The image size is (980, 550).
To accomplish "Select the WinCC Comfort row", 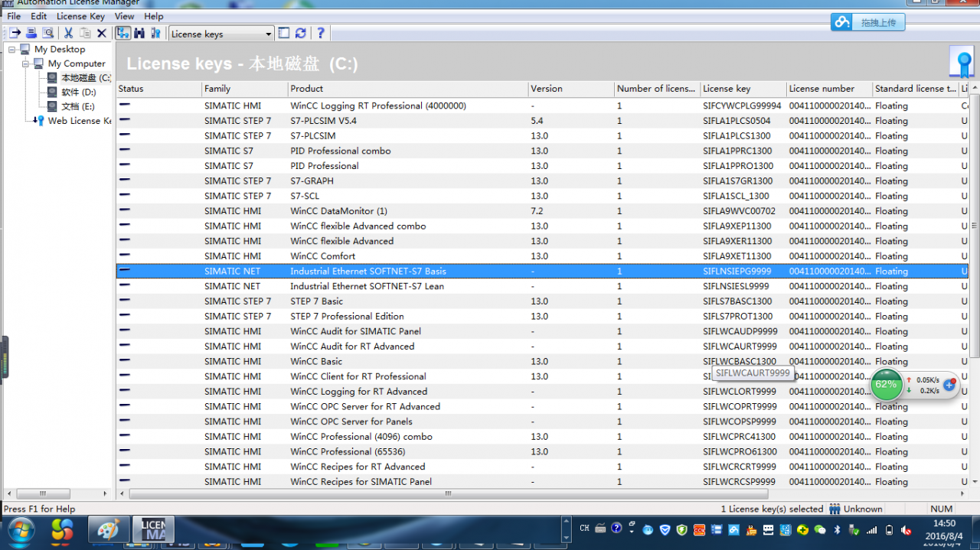I will pos(544,256).
